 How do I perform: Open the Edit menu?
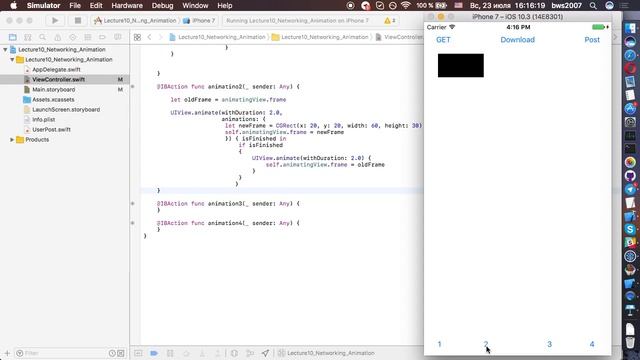(x=96, y=6)
